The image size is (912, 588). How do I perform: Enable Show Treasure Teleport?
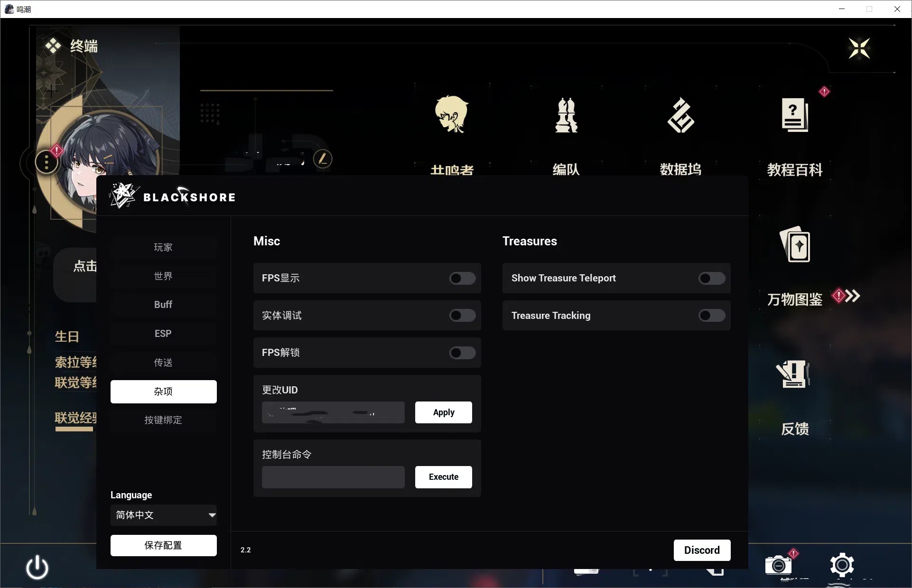(x=711, y=279)
